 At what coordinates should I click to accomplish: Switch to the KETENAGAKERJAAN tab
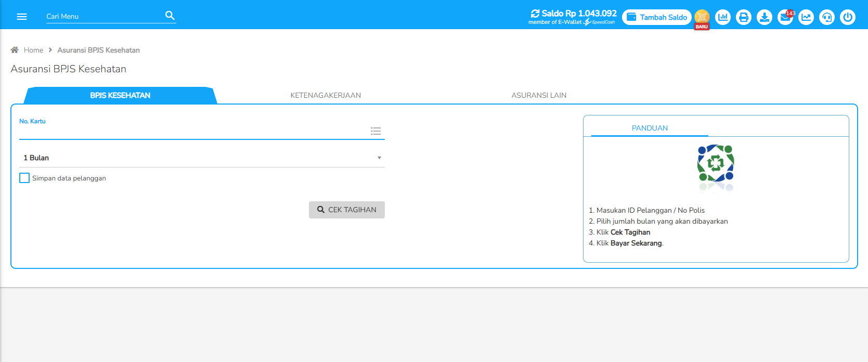326,95
